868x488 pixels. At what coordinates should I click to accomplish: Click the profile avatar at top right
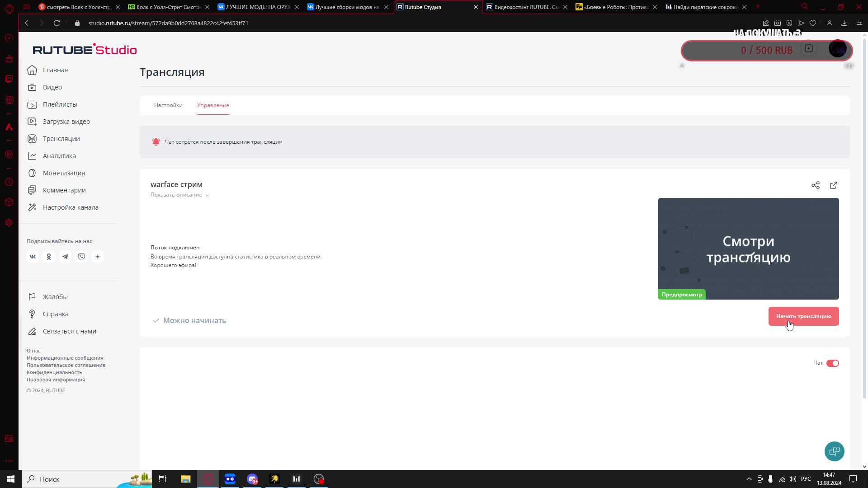[x=837, y=49]
